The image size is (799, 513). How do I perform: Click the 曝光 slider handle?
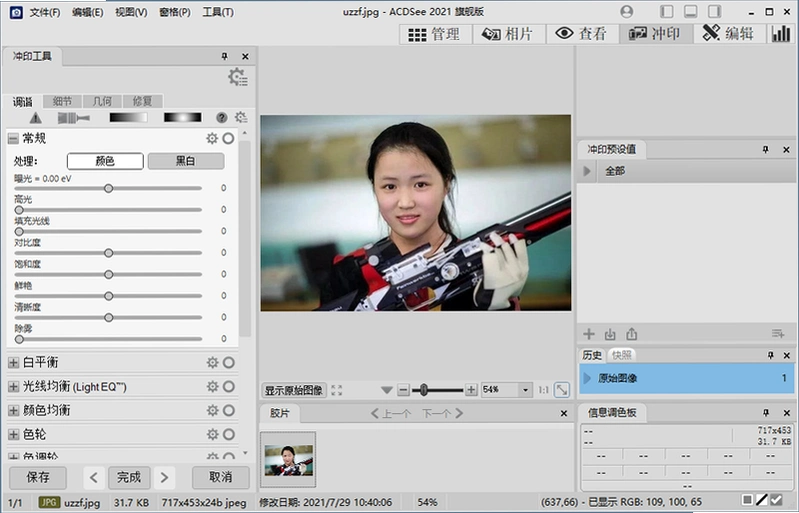[x=109, y=188]
